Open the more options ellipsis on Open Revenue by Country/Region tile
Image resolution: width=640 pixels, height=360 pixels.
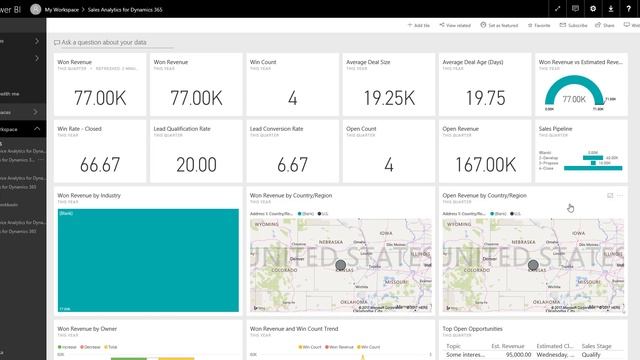click(620, 196)
